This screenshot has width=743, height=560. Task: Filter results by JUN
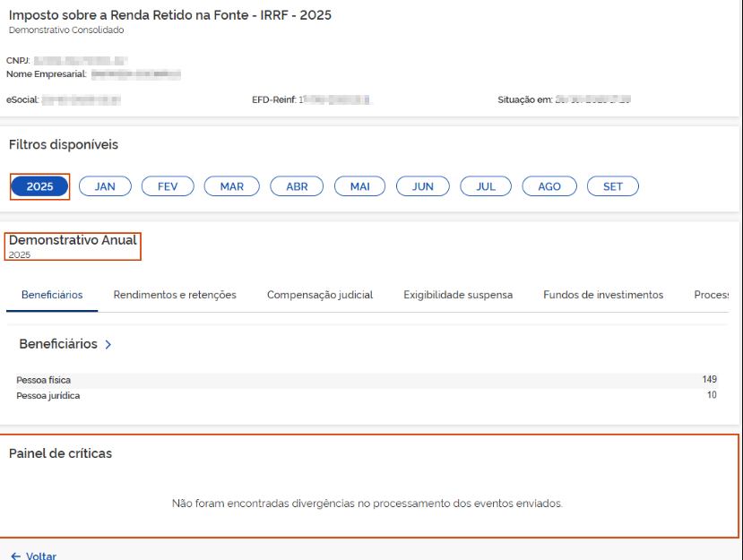tap(422, 186)
